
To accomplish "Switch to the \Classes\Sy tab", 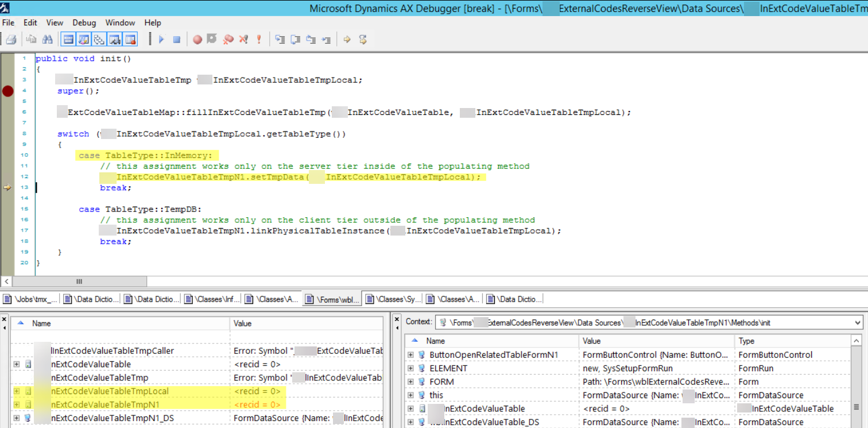I will pos(393,299).
